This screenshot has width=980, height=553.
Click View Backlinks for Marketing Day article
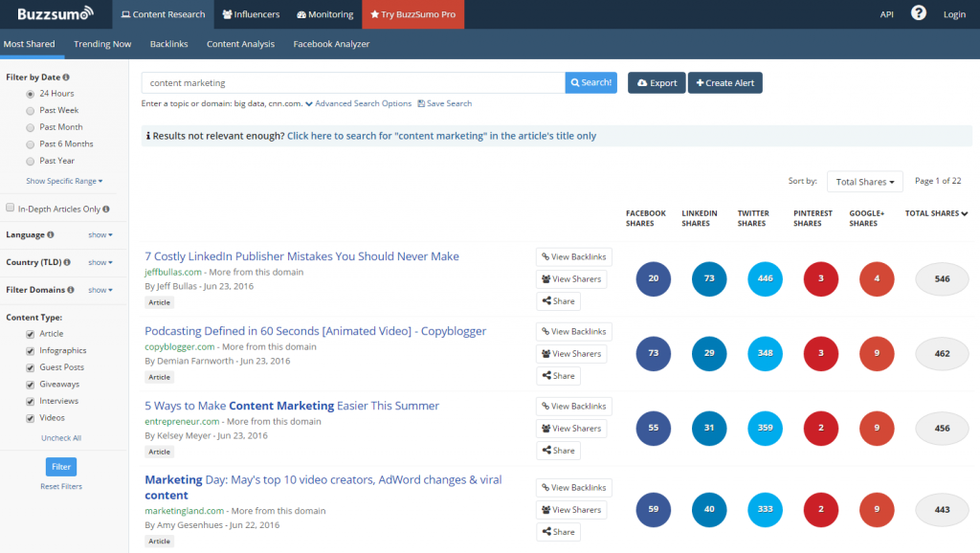click(574, 487)
